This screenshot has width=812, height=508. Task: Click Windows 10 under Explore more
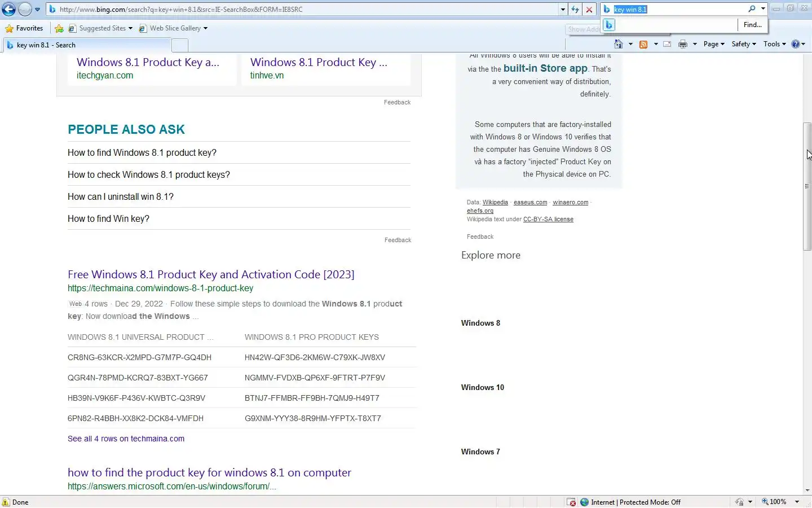483,388
